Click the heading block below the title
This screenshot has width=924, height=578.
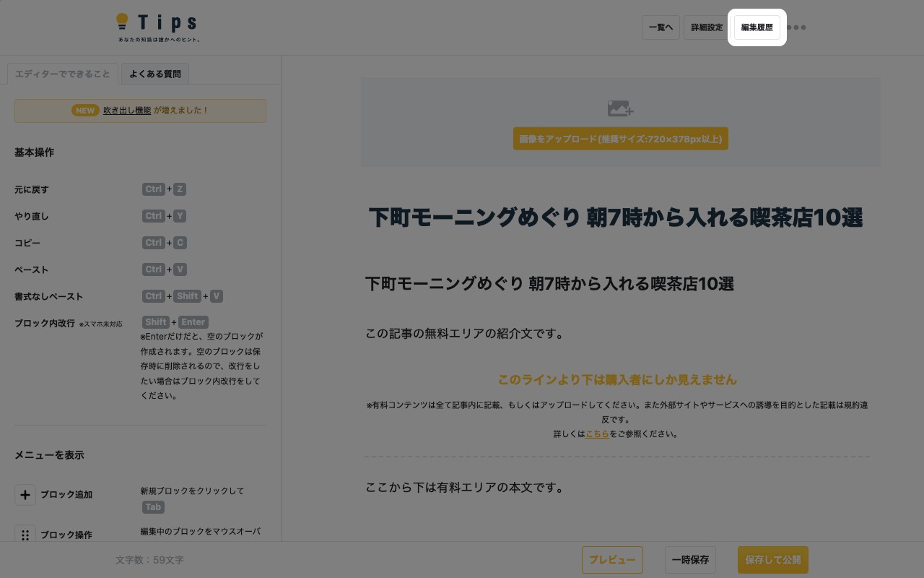549,284
